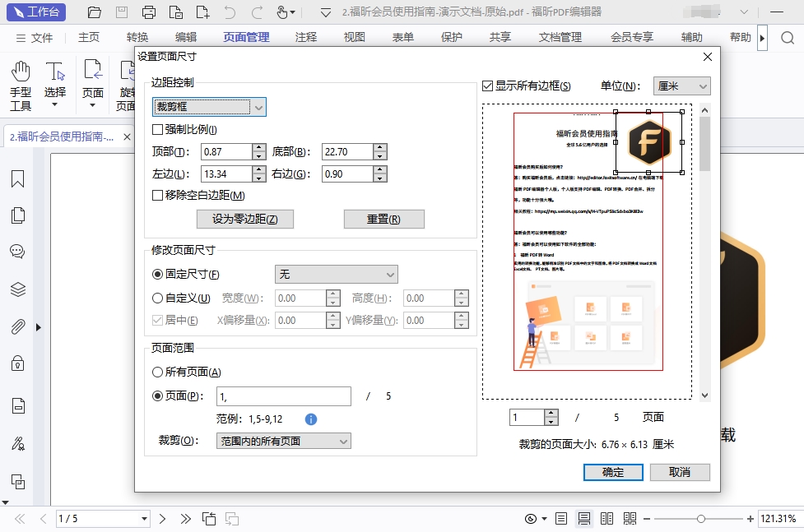Image resolution: width=804 pixels, height=532 pixels.
Task: Click the print icon in title bar
Action: tap(149, 12)
